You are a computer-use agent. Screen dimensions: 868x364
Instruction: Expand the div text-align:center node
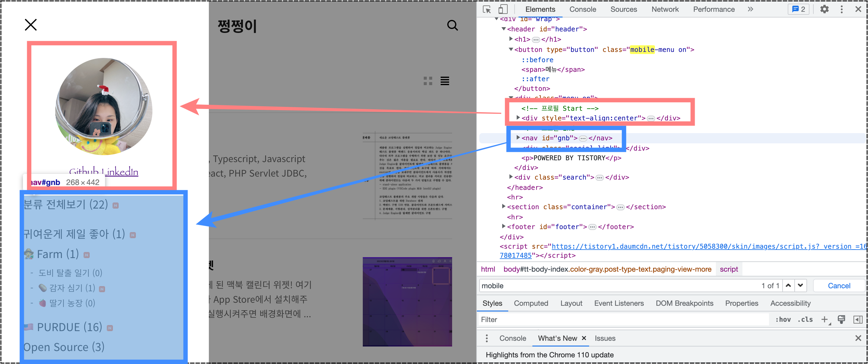coord(518,118)
